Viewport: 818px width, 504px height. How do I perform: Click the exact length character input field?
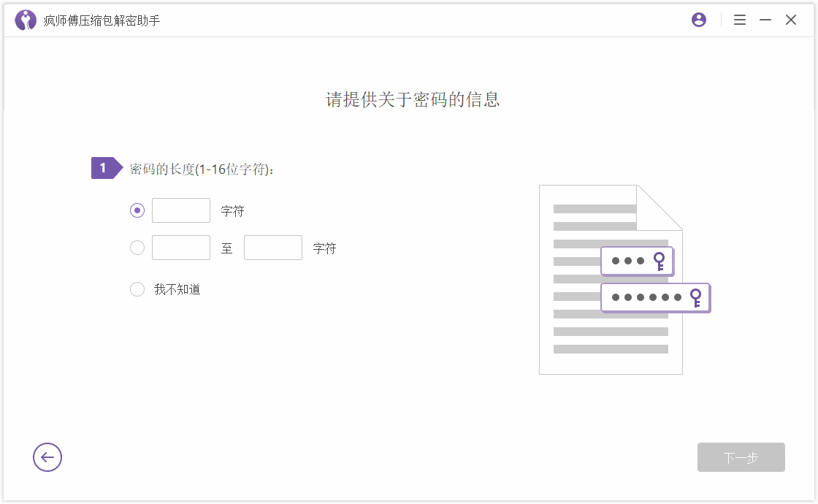181,210
